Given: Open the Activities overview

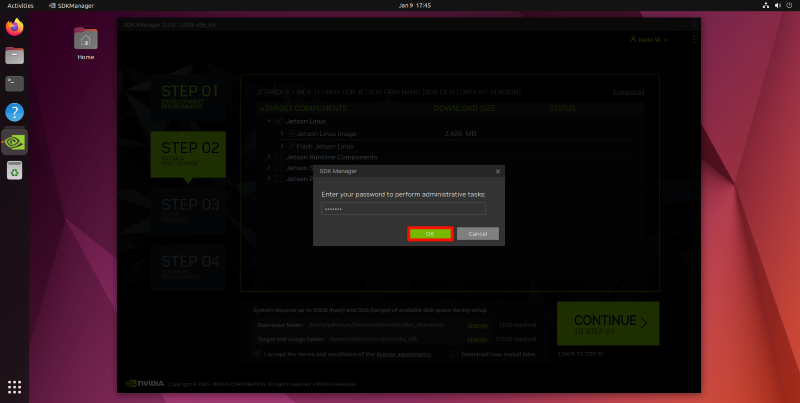Looking at the screenshot, I should coord(20,5).
